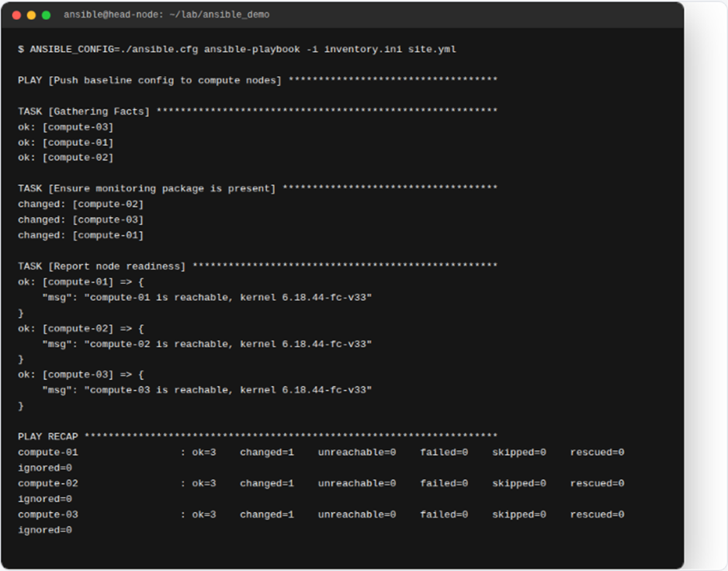728x571 pixels.
Task: Click compute-01 recap changed=1 value
Action: pyautogui.click(x=267, y=452)
